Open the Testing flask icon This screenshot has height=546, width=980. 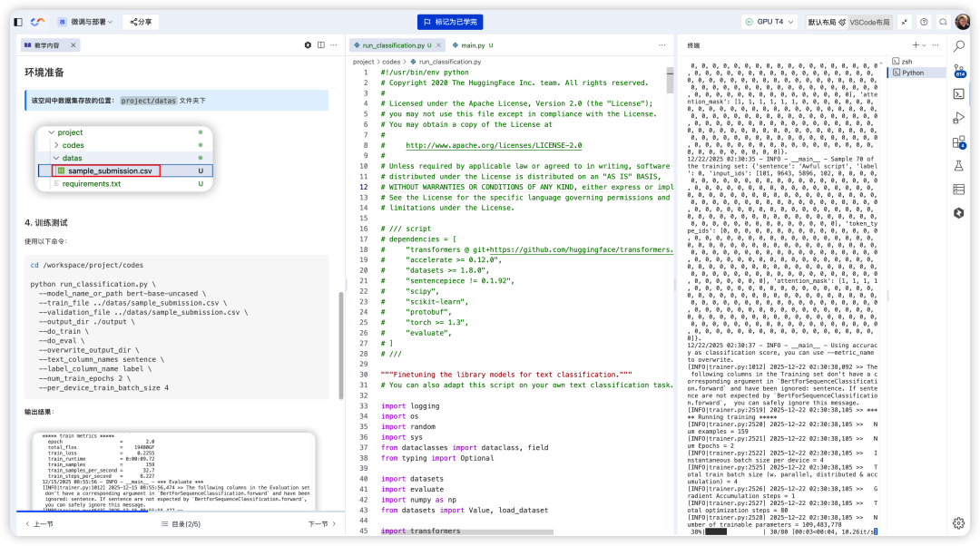[x=959, y=166]
